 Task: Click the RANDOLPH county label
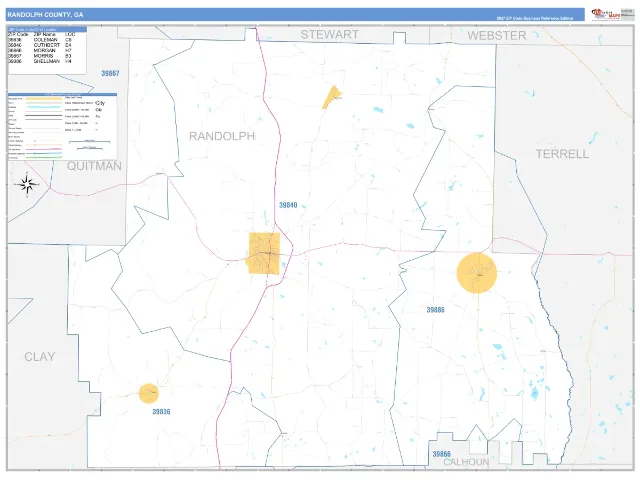point(222,136)
